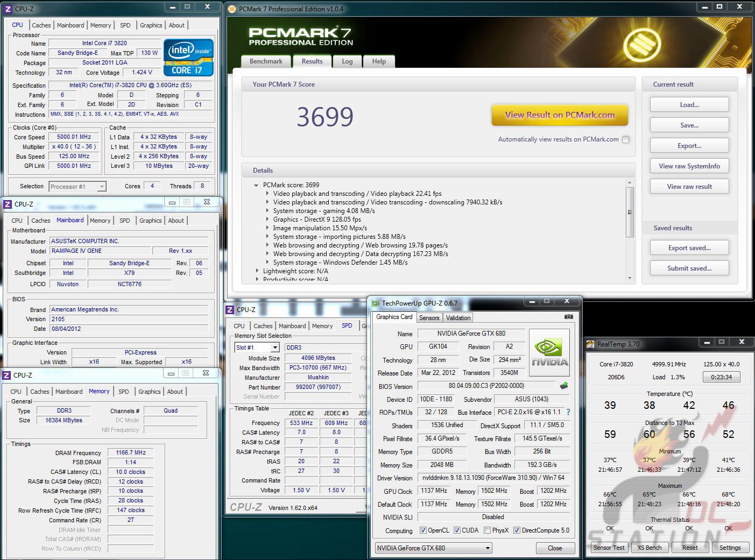
Task: Toggle automatically view results on PCMark.com checkbox
Action: [625, 139]
